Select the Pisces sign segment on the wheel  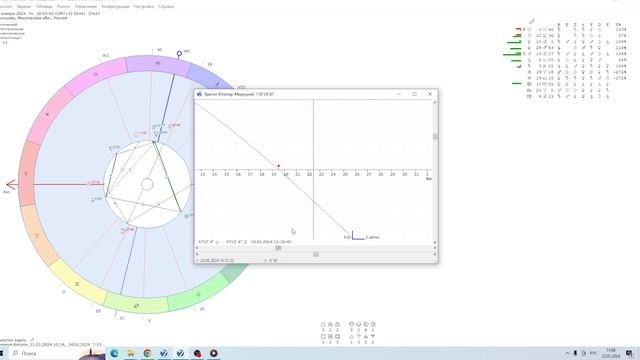(x=48, y=114)
